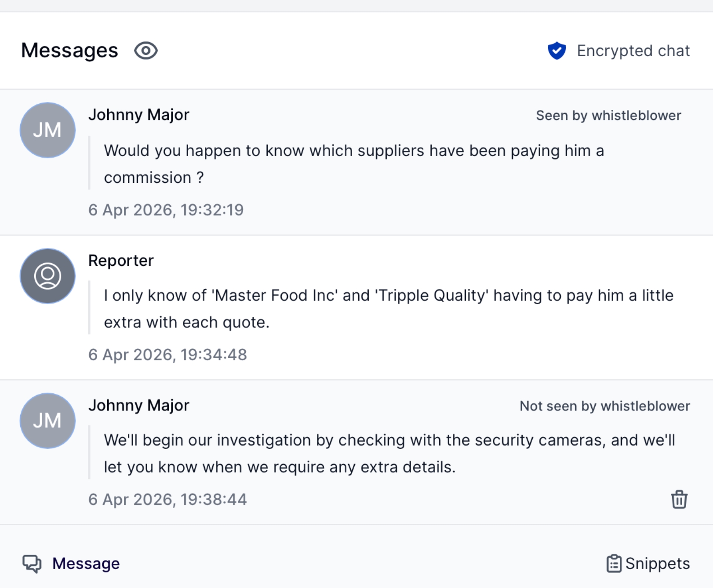Click the Encrypted chat label

click(x=633, y=51)
